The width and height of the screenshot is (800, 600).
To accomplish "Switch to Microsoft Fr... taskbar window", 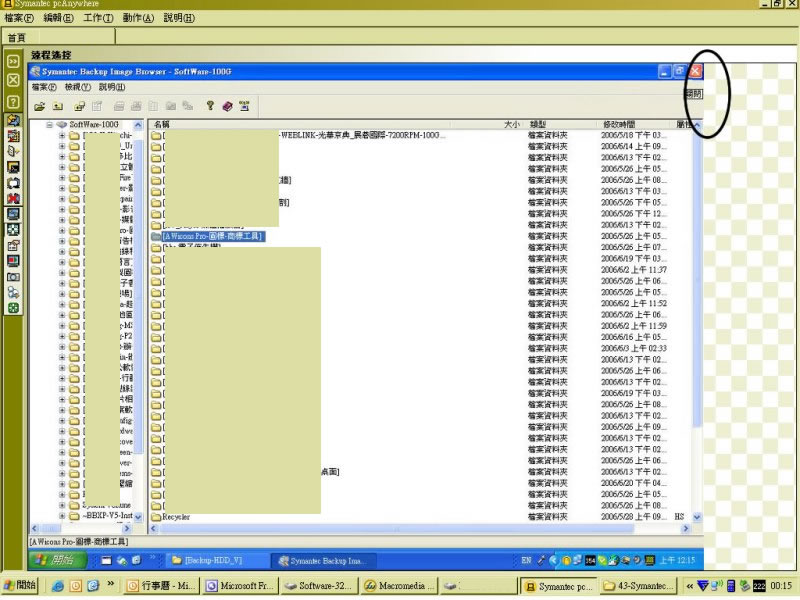I will (241, 586).
